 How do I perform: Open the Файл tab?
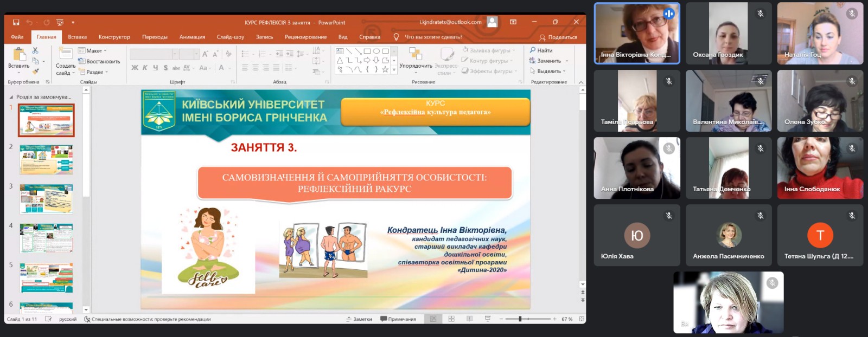pyautogui.click(x=17, y=37)
